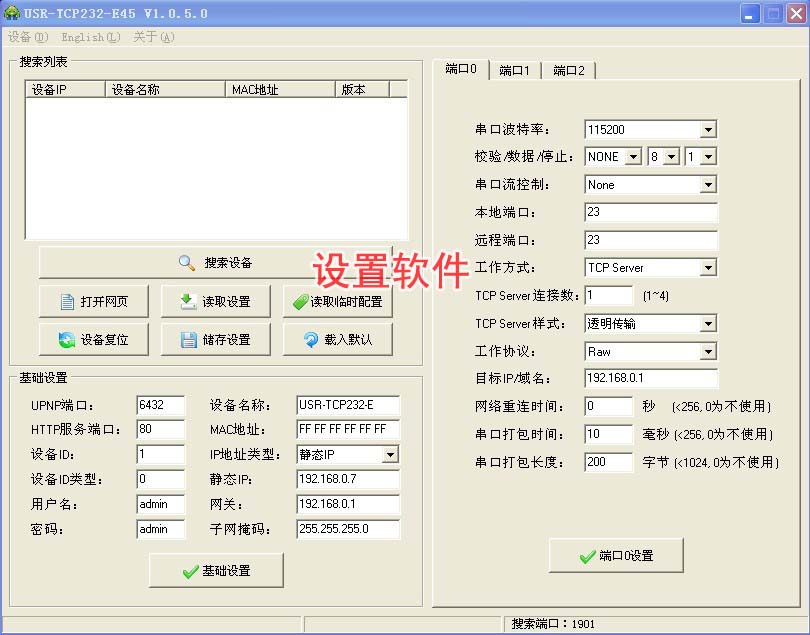Apply Port 0 Settings (端口0设置) button
810x635 pixels.
click(616, 556)
